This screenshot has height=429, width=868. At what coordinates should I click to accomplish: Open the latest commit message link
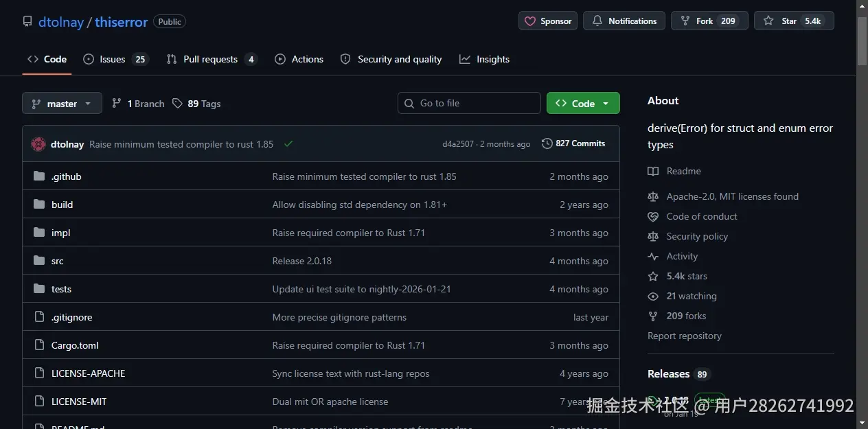181,144
